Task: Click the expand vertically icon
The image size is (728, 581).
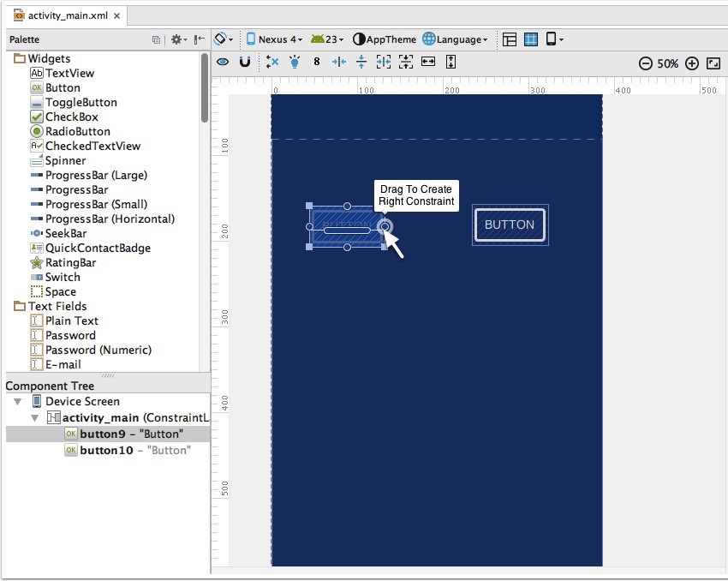Action: coord(451,62)
